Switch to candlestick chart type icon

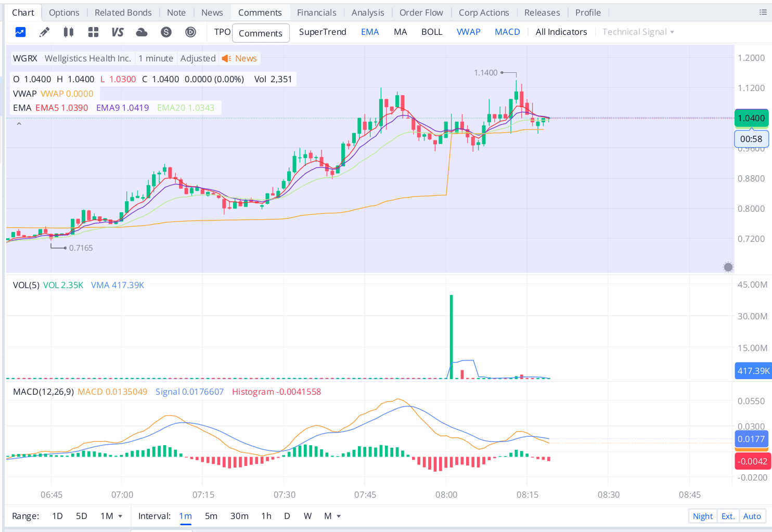point(68,32)
